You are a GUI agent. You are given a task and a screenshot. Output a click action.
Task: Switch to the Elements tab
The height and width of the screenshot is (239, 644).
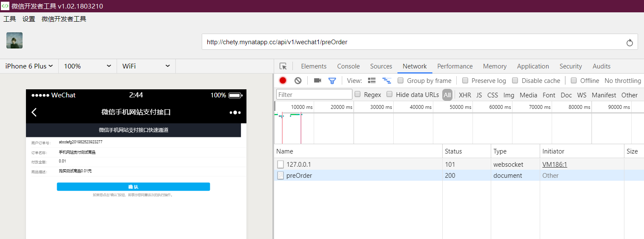314,66
